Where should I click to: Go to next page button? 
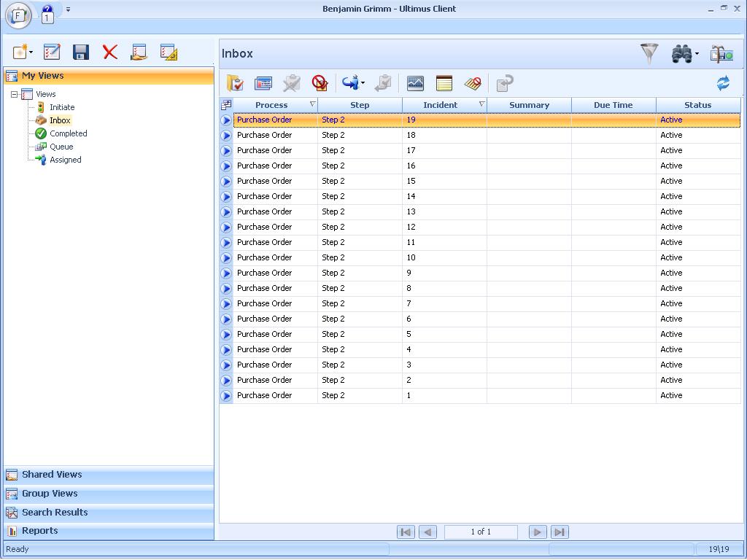point(538,532)
